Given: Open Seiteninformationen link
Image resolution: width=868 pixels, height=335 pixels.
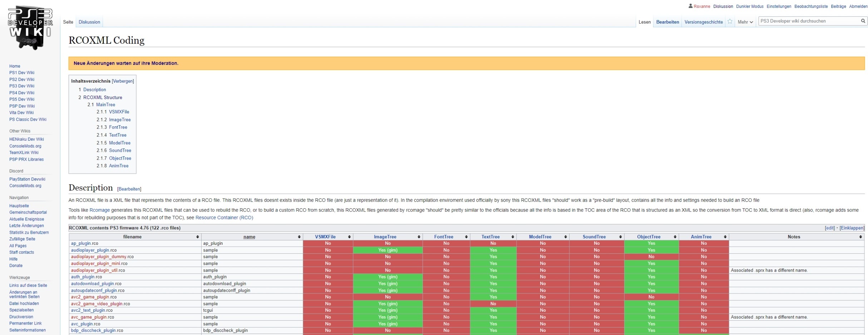Looking at the screenshot, I should [x=28, y=330].
